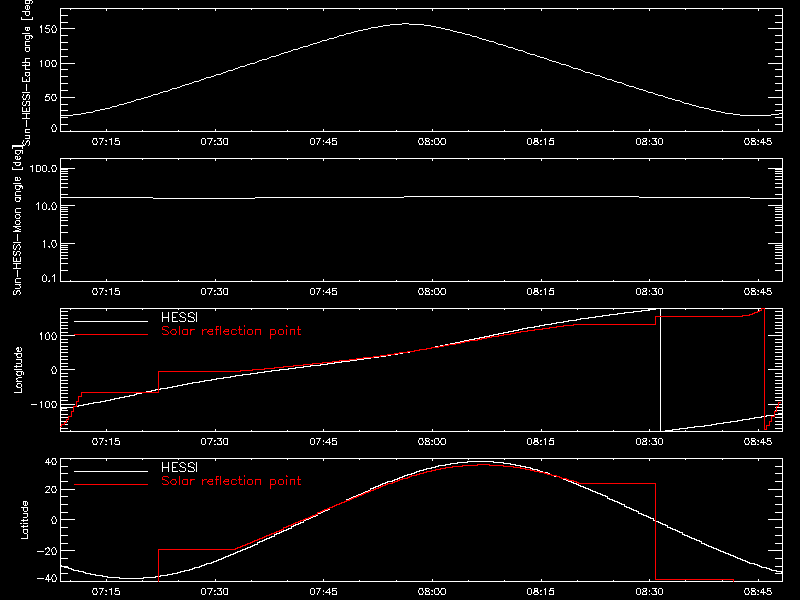Screen dimensions: 800x600
Task: Click 08:00 tick under Moon angle plot
Action: 432,292
